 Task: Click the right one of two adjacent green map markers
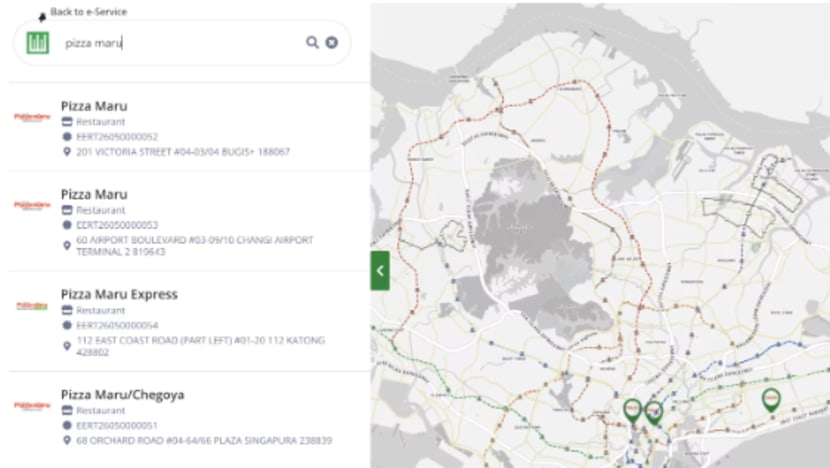654,413
